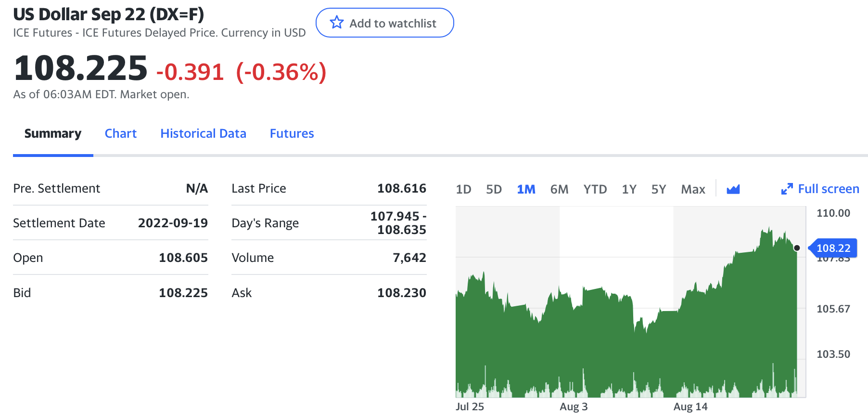The width and height of the screenshot is (868, 417).
Task: Set chart range to 1D
Action: 463,189
